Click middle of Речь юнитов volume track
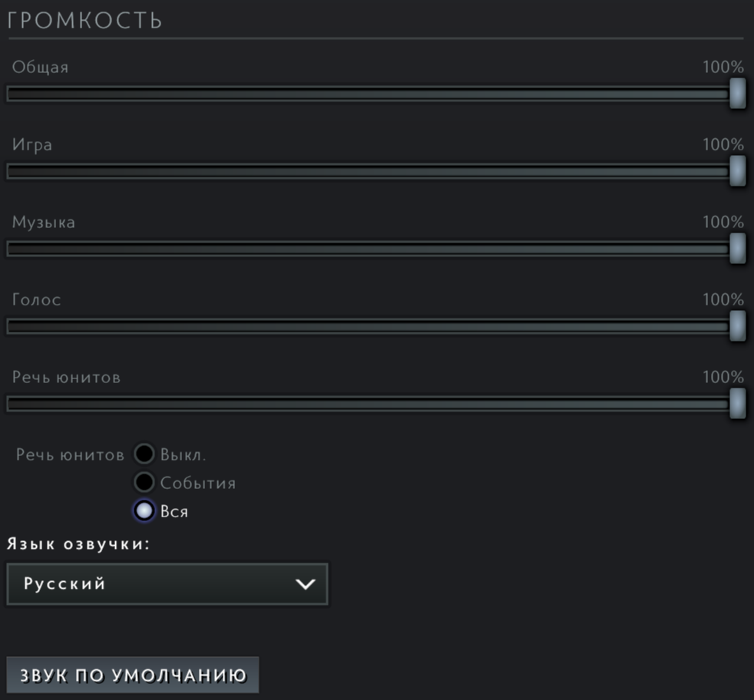 [369, 404]
